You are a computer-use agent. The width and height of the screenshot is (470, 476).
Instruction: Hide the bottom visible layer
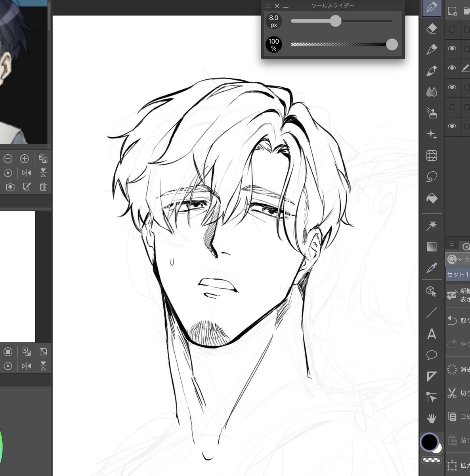click(452, 126)
